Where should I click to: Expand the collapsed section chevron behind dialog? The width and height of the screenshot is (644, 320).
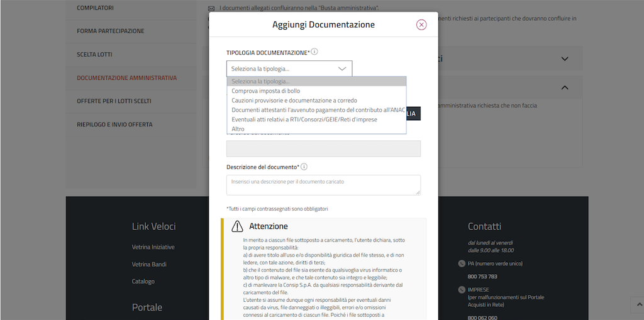tap(564, 58)
